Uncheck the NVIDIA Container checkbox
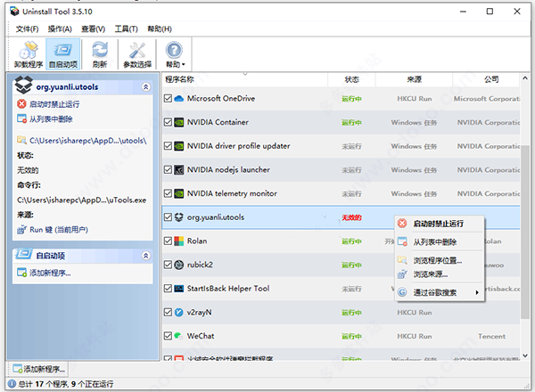Viewport: 535px width, 392px height. click(x=168, y=122)
